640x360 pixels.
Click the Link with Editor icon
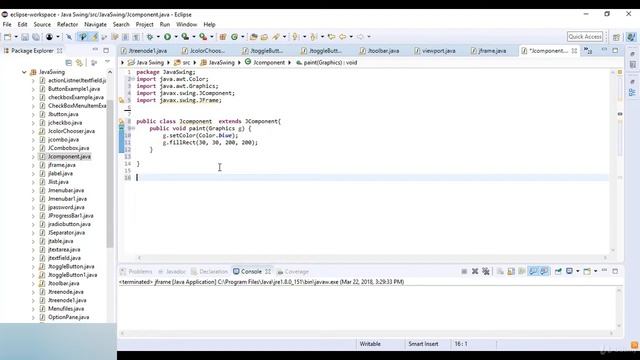[x=79, y=62]
